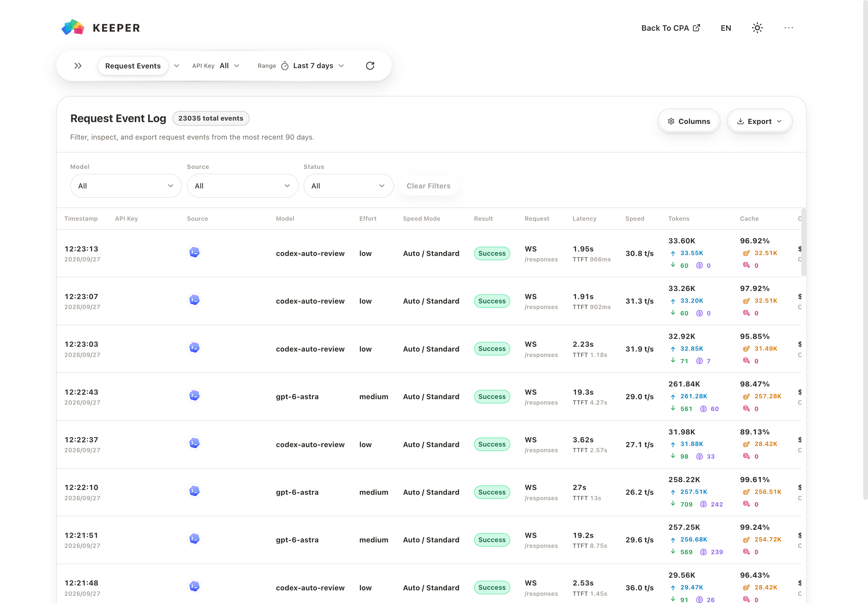The height and width of the screenshot is (603, 868).
Task: Click the 19.3s latency value
Action: (x=583, y=392)
